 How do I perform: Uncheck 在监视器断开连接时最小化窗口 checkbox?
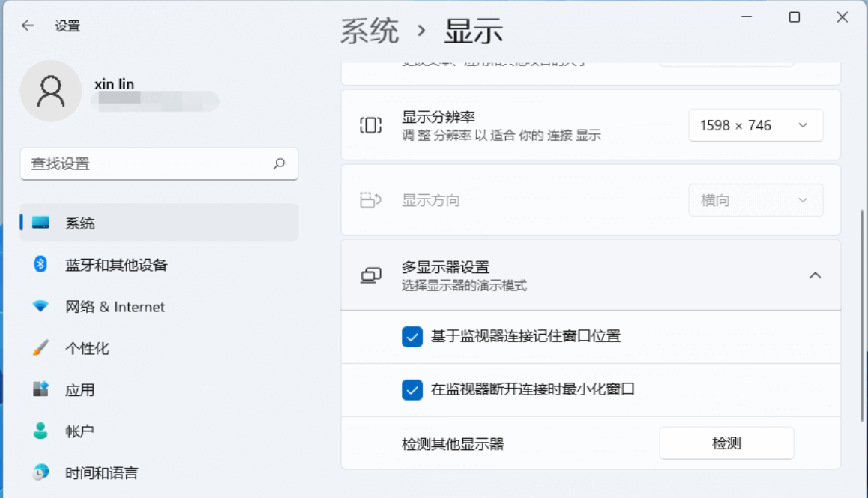[x=412, y=389]
